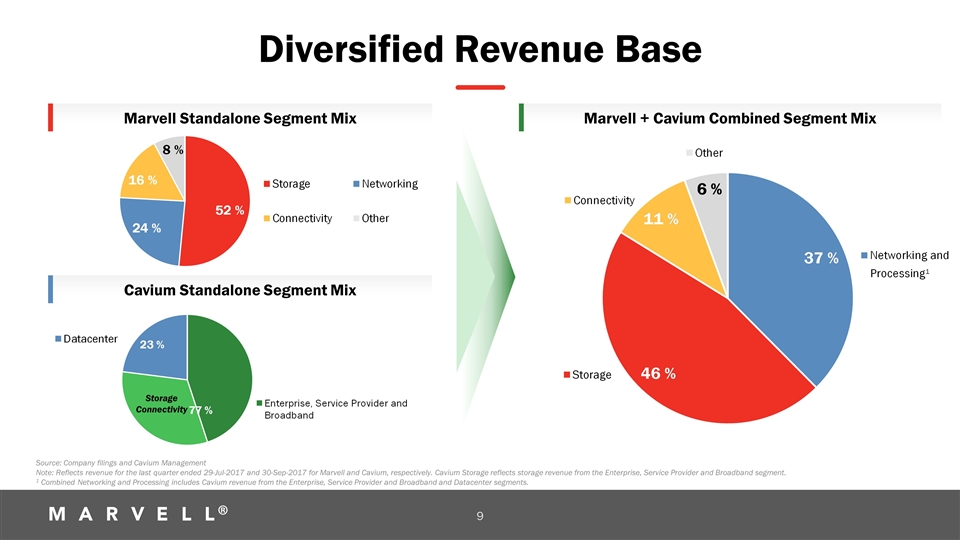This screenshot has height=540, width=960.
Task: Select the 46 % red slice of combined pie
Action: (x=680, y=350)
